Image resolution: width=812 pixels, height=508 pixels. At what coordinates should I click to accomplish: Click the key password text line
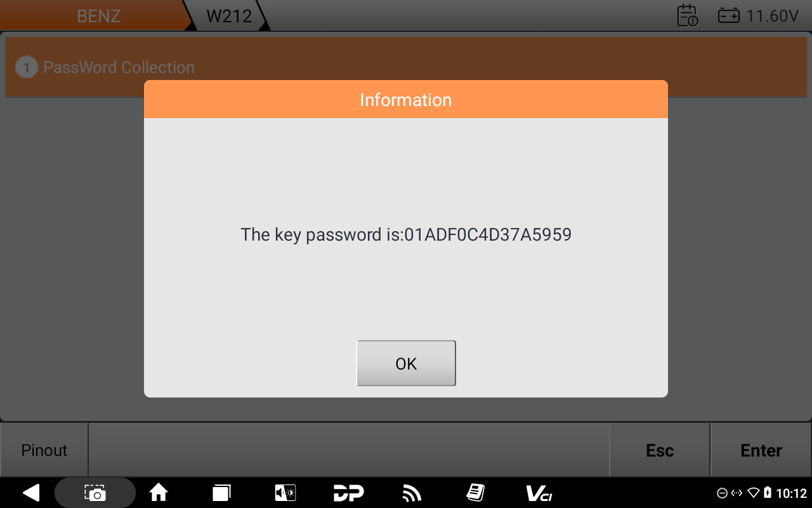click(x=406, y=234)
